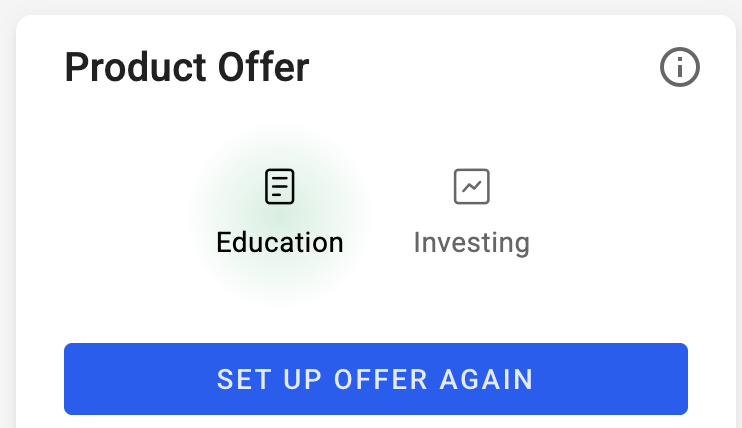This screenshot has height=428, width=742.
Task: Show details via the circled i icon
Action: pos(680,67)
